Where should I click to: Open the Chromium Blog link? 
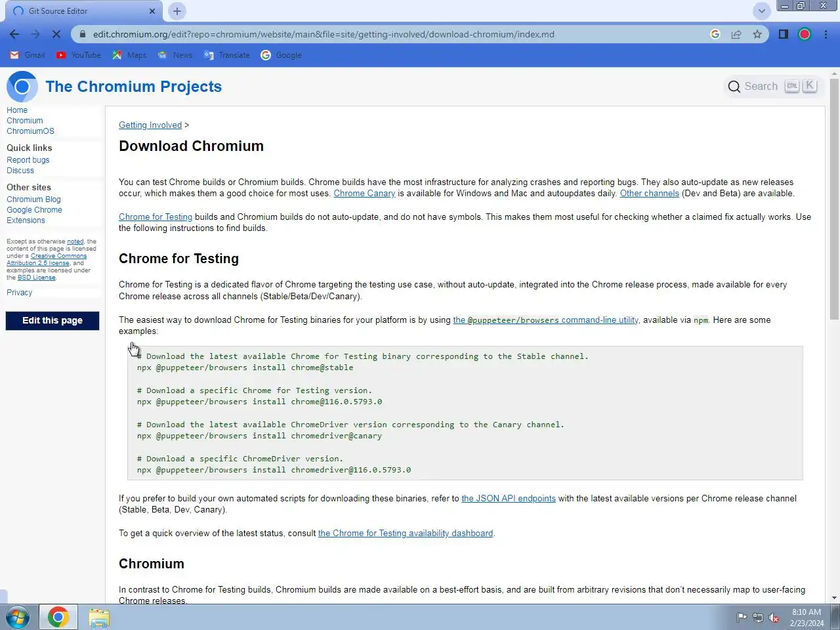pos(33,199)
